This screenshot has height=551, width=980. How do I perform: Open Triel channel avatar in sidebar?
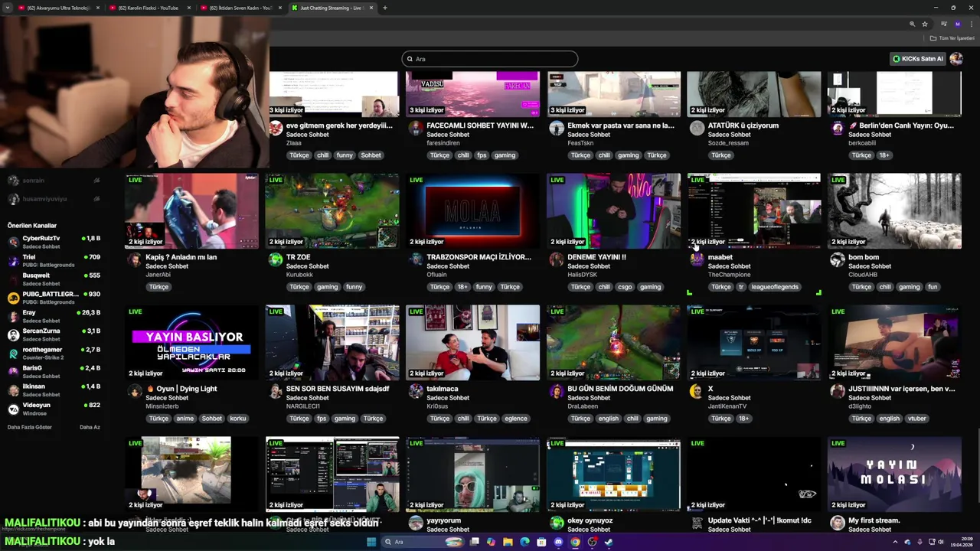pyautogui.click(x=13, y=260)
